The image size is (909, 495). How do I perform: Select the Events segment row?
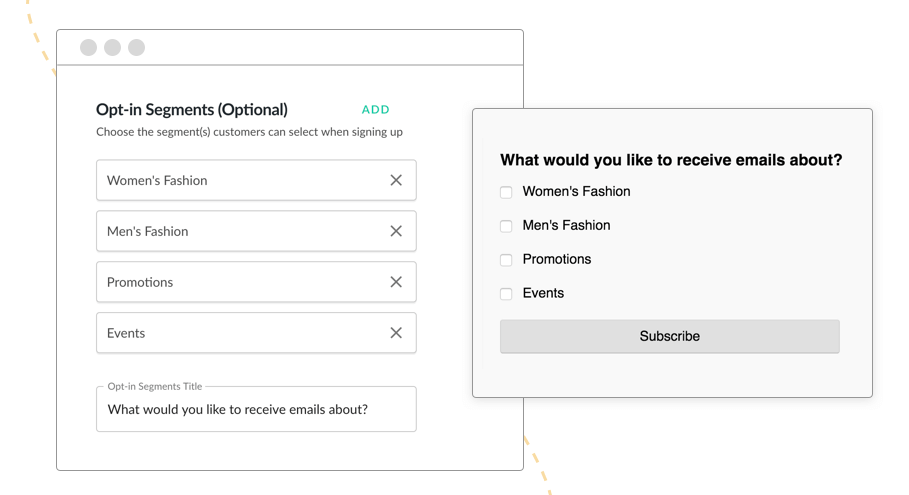256,333
